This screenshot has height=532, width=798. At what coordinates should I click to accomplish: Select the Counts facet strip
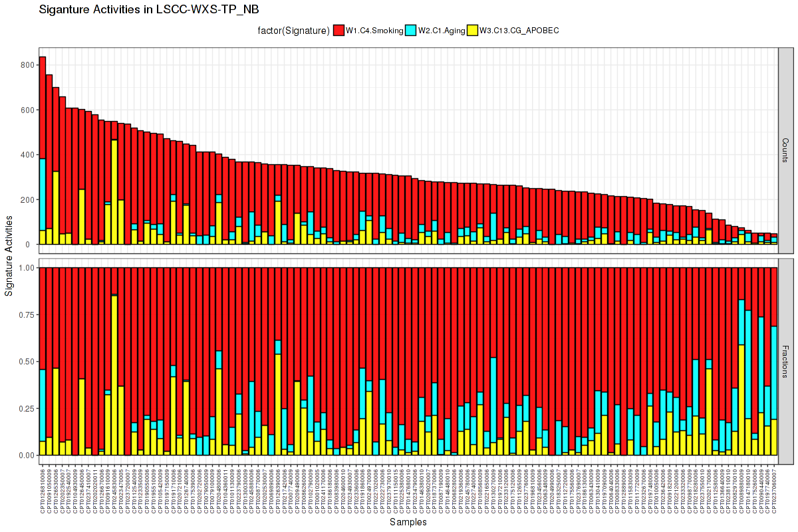click(785, 150)
